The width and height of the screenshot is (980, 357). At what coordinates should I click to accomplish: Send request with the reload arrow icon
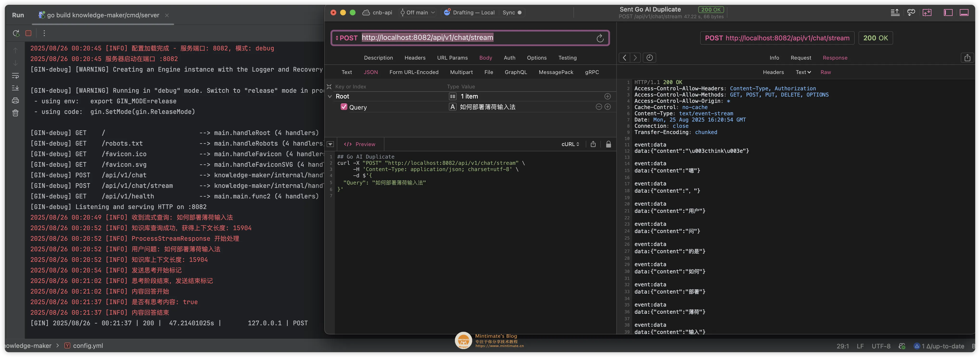coord(600,38)
